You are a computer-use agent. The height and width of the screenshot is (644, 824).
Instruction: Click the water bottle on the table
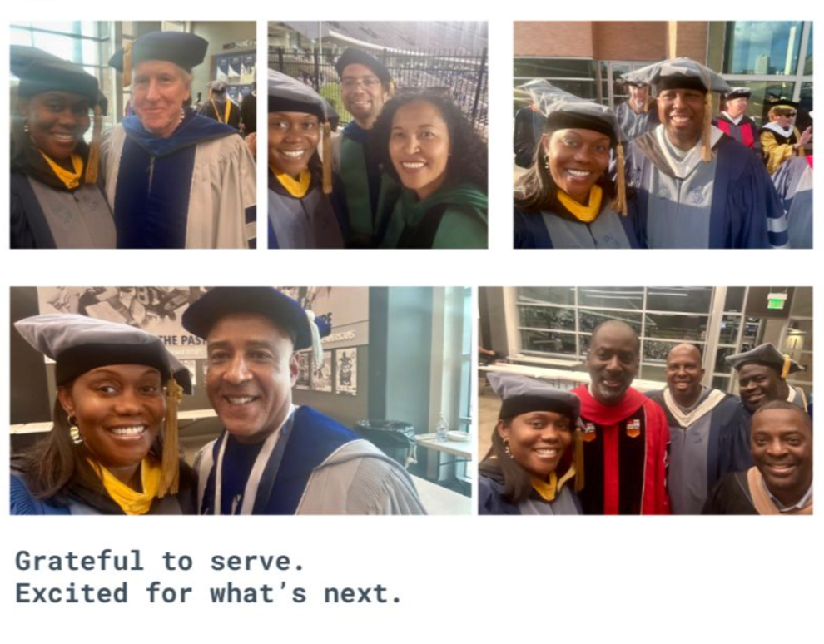(x=443, y=427)
